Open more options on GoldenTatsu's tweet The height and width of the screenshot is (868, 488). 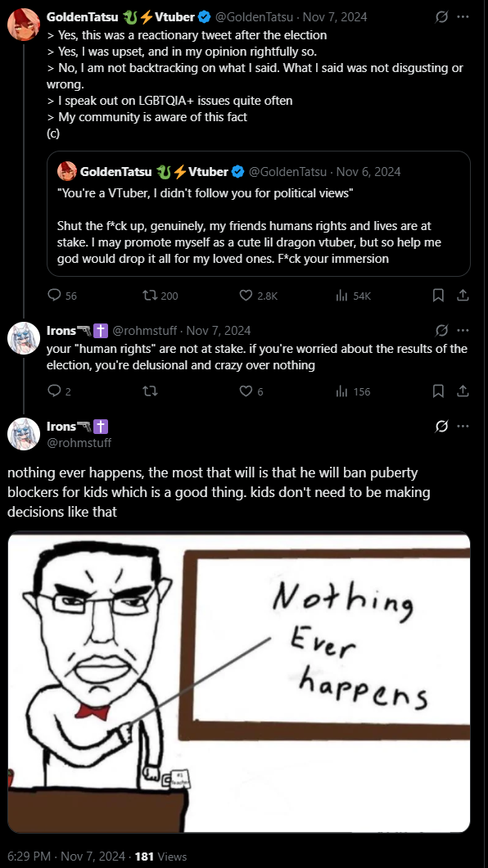[x=463, y=17]
